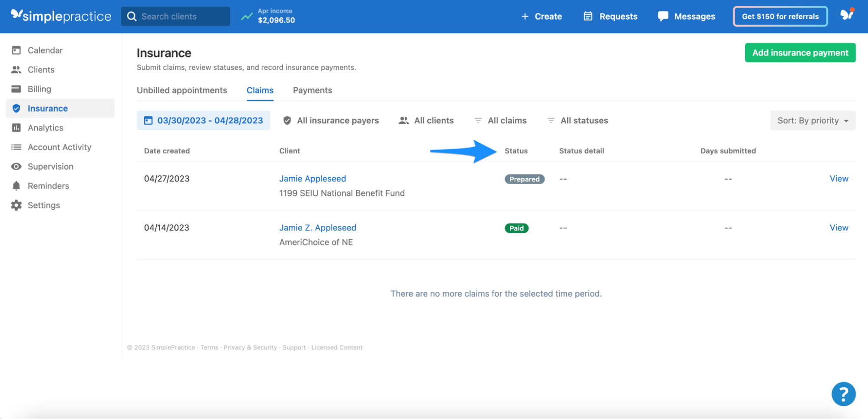Click Add insurance payment button
This screenshot has width=868, height=419.
tap(800, 53)
